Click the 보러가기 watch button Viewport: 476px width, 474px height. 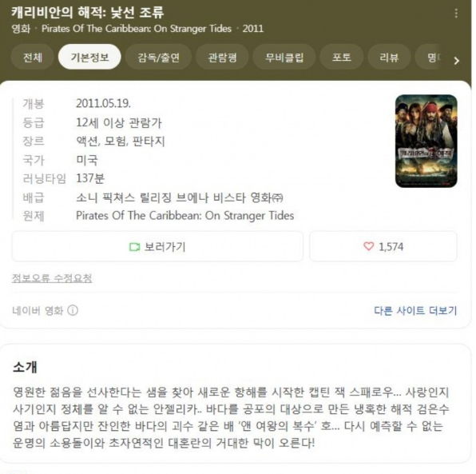tap(157, 246)
